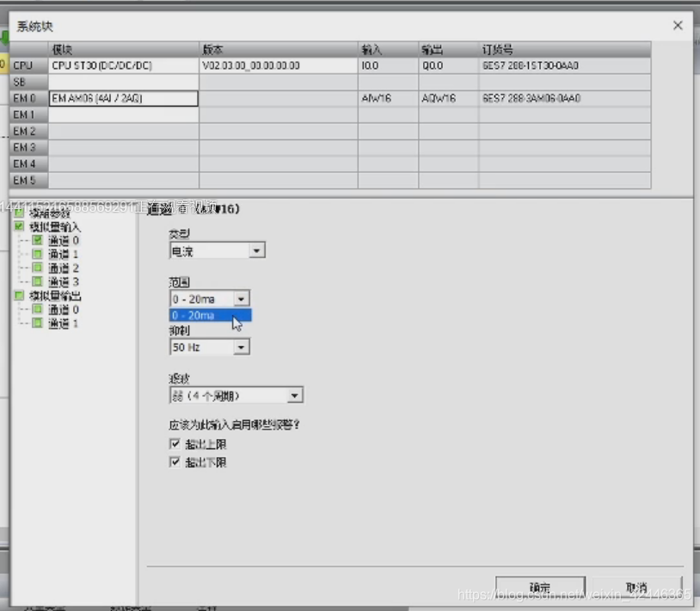Close the 系统块 dialog

tap(678, 26)
